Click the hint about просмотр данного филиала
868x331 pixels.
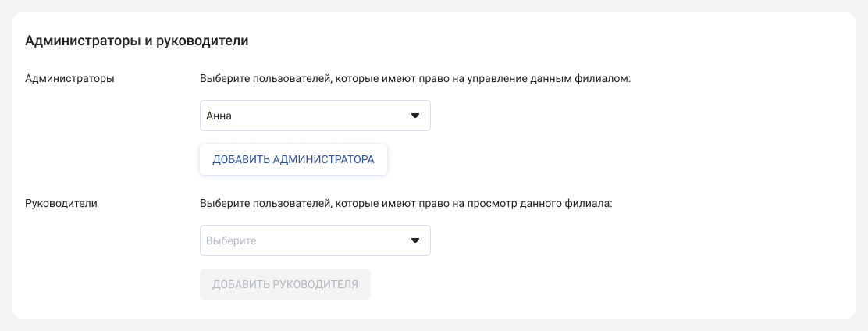pos(407,204)
